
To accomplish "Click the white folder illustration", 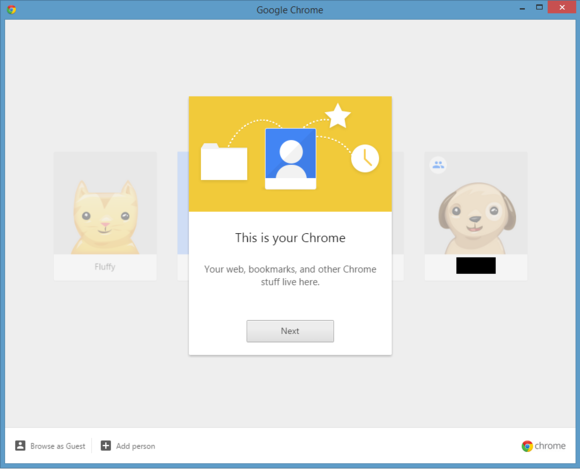I will 224,162.
